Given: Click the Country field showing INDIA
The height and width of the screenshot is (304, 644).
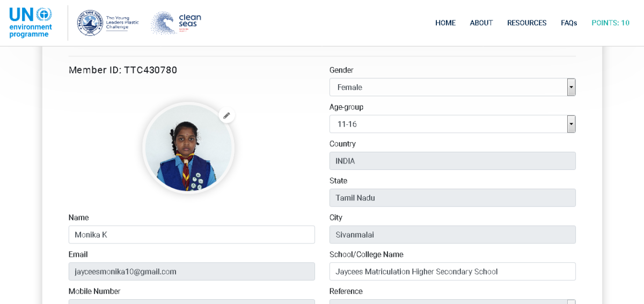Looking at the screenshot, I should tap(452, 161).
